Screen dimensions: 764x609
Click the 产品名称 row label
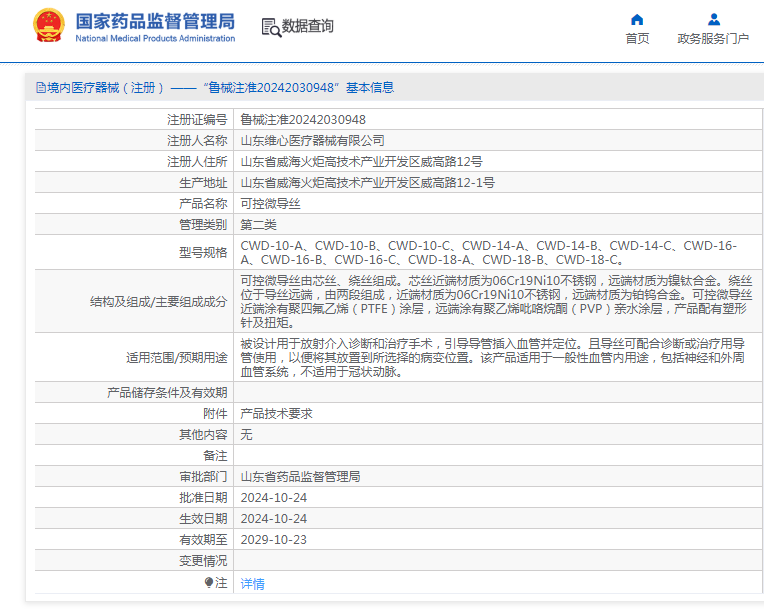[x=203, y=203]
